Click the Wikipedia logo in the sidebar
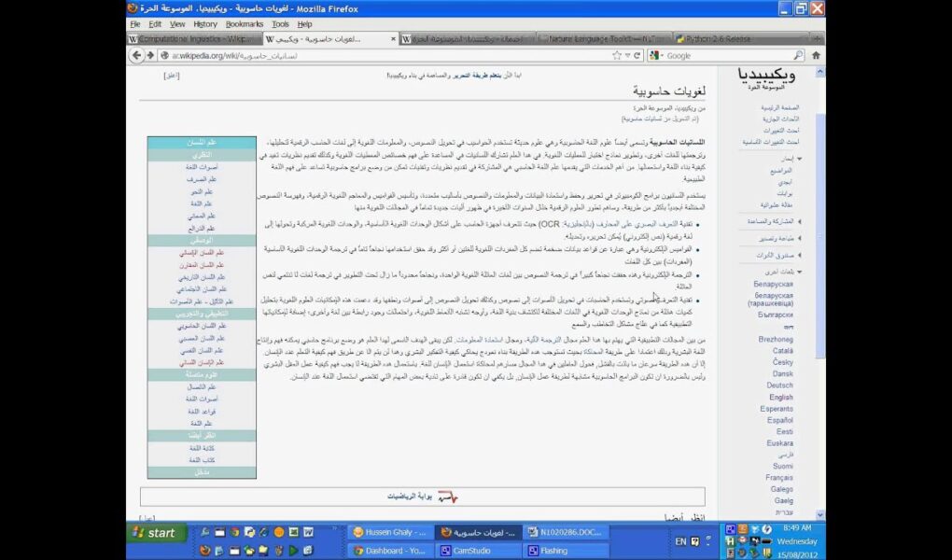Image resolution: width=952 pixels, height=560 pixels. 766,78
